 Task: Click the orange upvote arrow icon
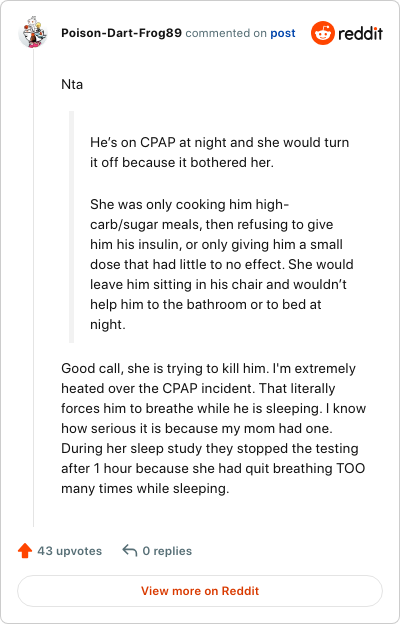click(25, 551)
